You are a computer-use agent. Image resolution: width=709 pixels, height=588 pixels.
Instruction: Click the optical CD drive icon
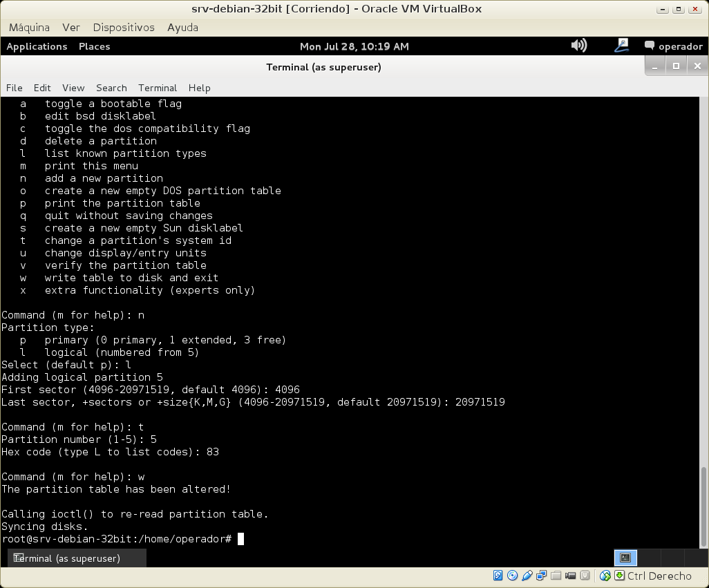pos(512,576)
